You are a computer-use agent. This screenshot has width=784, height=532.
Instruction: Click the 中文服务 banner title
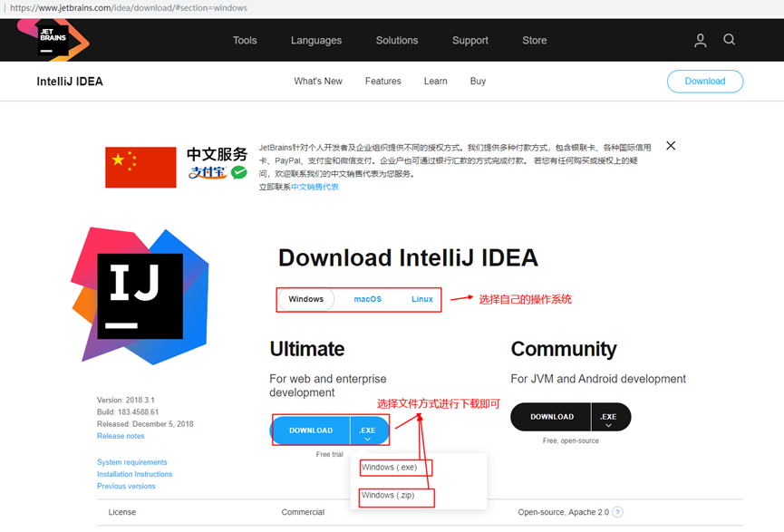tap(217, 154)
